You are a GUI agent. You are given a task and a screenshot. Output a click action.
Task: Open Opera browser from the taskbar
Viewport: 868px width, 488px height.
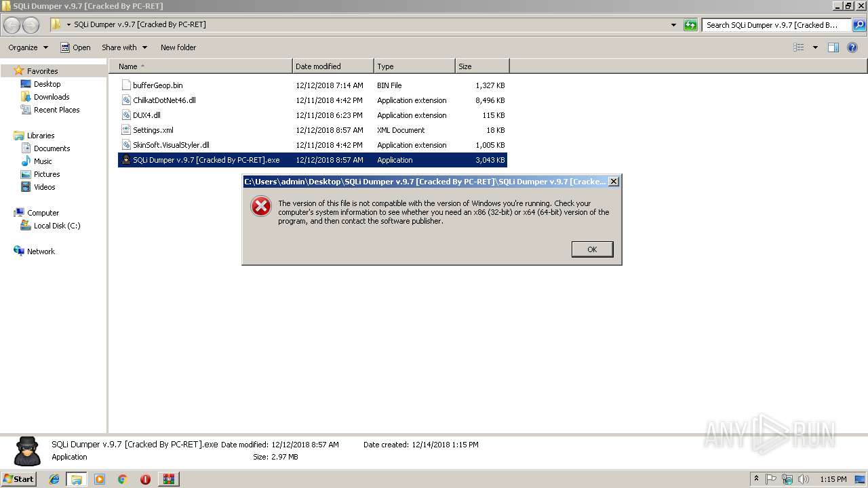pos(145,479)
